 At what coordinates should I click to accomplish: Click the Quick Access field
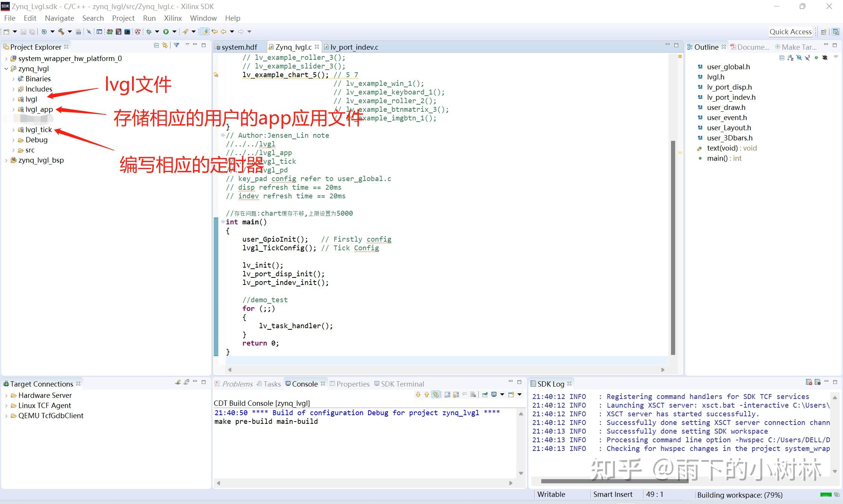[790, 32]
